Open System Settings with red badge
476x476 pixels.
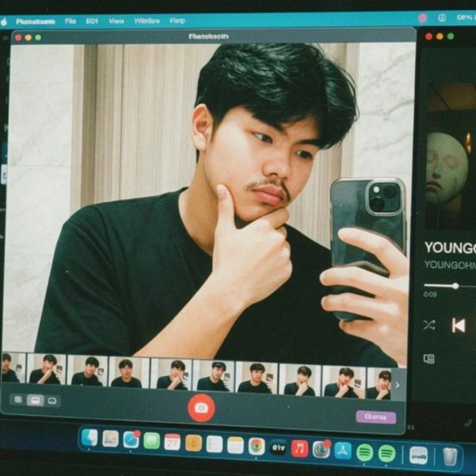(322, 449)
